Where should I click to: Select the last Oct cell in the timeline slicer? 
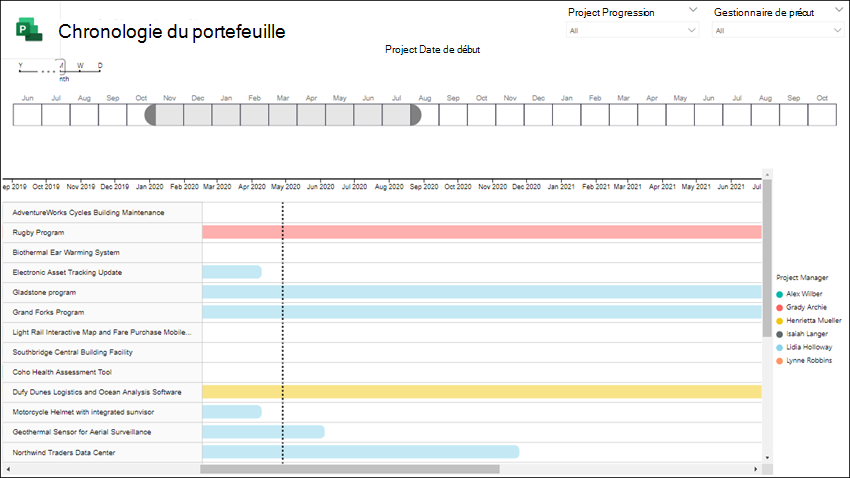pos(822,115)
